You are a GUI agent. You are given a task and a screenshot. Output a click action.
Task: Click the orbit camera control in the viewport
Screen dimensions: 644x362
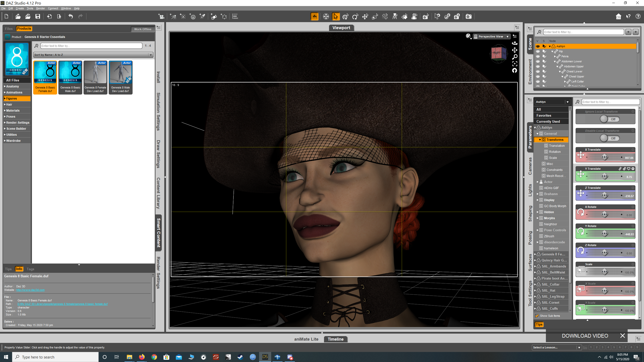515,43
